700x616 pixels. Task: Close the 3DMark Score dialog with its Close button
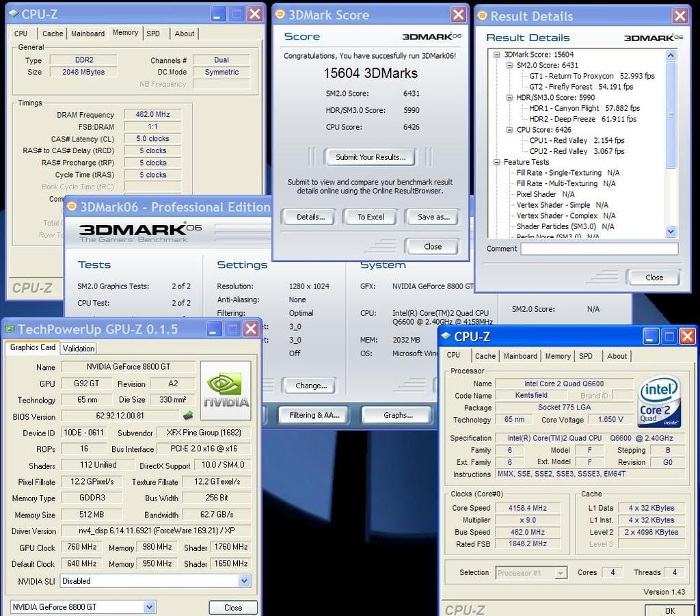coord(433,246)
